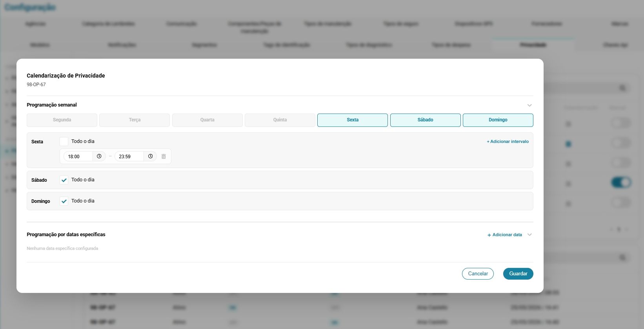Delete the Sexta interval with the trash icon
Viewport: 644px width, 329px height.
(164, 156)
